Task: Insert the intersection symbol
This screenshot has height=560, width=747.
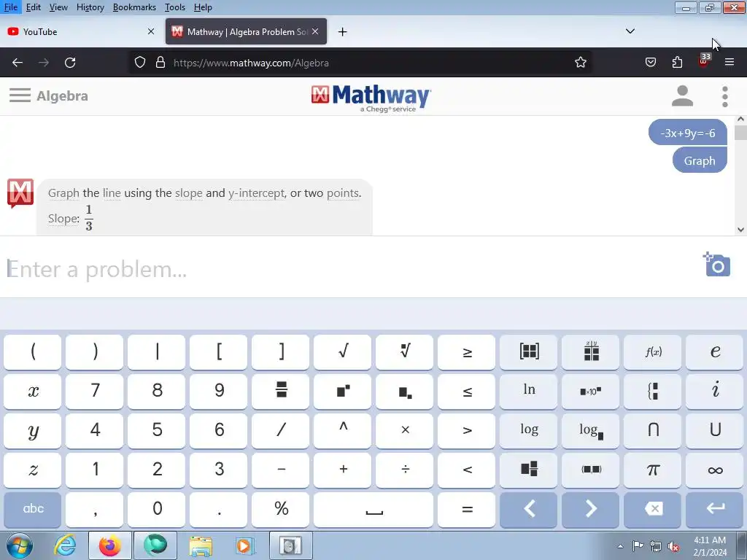Action: [x=652, y=431]
